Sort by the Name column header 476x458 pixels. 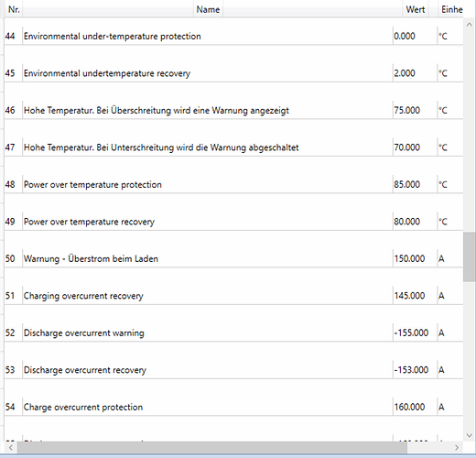tap(208, 10)
